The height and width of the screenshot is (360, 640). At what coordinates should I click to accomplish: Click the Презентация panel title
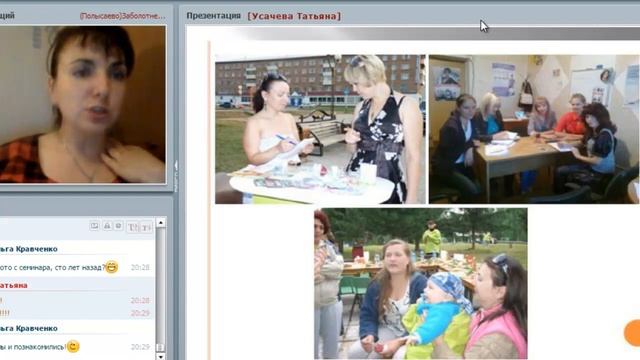pyautogui.click(x=213, y=16)
